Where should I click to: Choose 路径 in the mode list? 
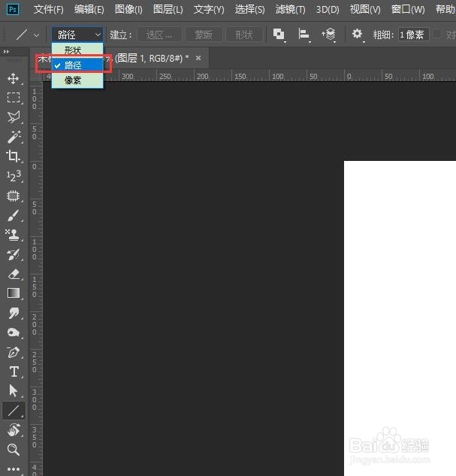coord(77,65)
